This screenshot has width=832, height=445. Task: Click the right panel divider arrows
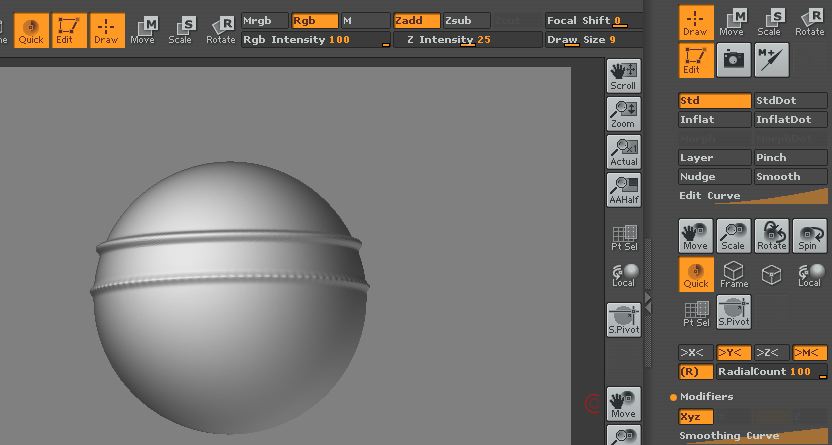[648, 302]
